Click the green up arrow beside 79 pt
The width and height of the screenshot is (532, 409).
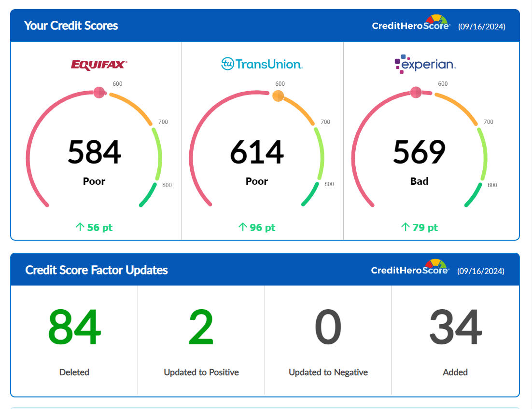pos(405,227)
